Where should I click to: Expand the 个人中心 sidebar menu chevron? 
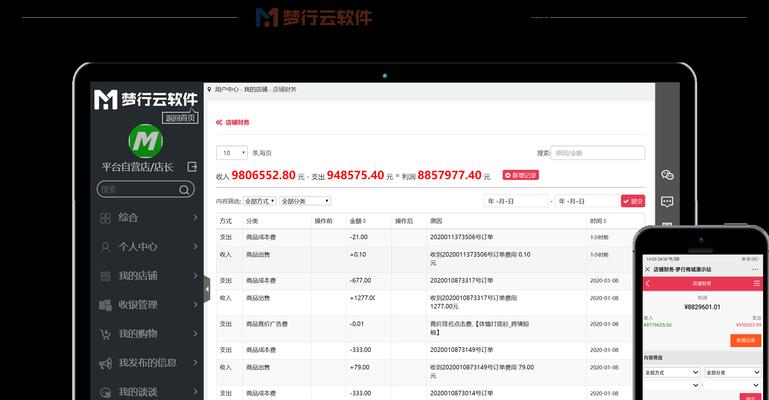click(x=195, y=246)
